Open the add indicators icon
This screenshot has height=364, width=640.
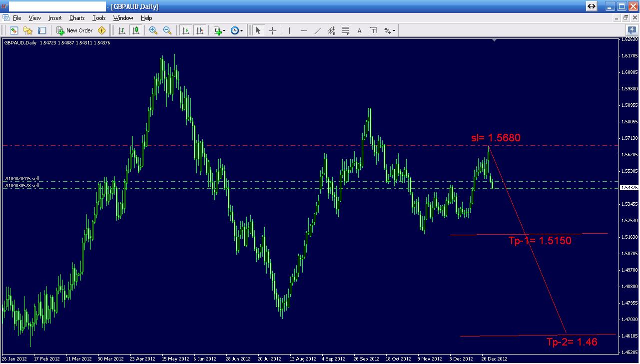[217, 30]
